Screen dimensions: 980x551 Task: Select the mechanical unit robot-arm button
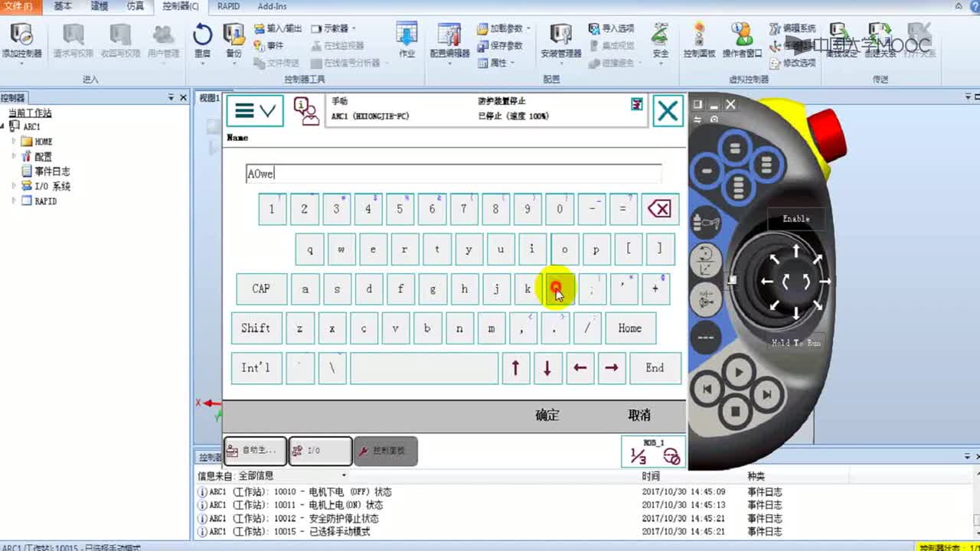pos(704,223)
